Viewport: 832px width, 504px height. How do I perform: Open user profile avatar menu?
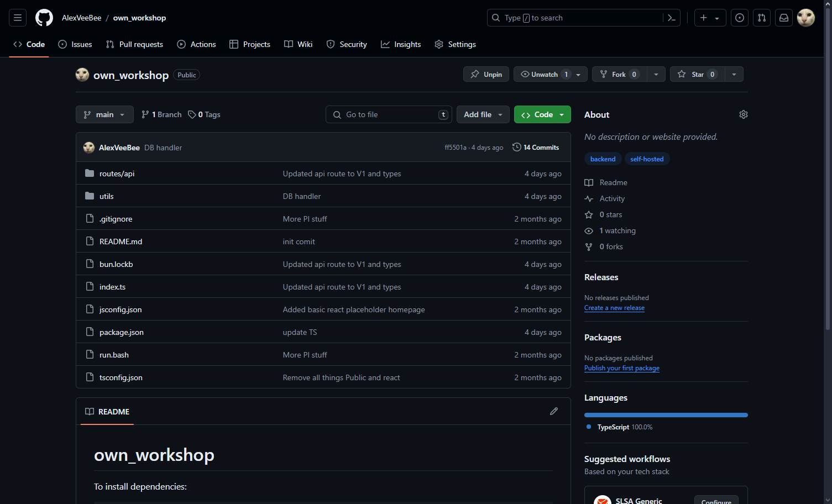click(806, 18)
